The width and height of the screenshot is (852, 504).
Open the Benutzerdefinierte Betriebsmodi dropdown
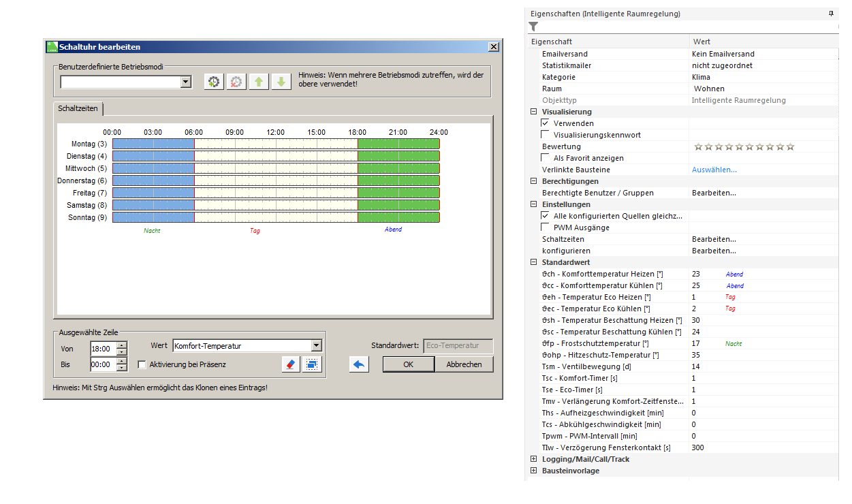point(185,82)
